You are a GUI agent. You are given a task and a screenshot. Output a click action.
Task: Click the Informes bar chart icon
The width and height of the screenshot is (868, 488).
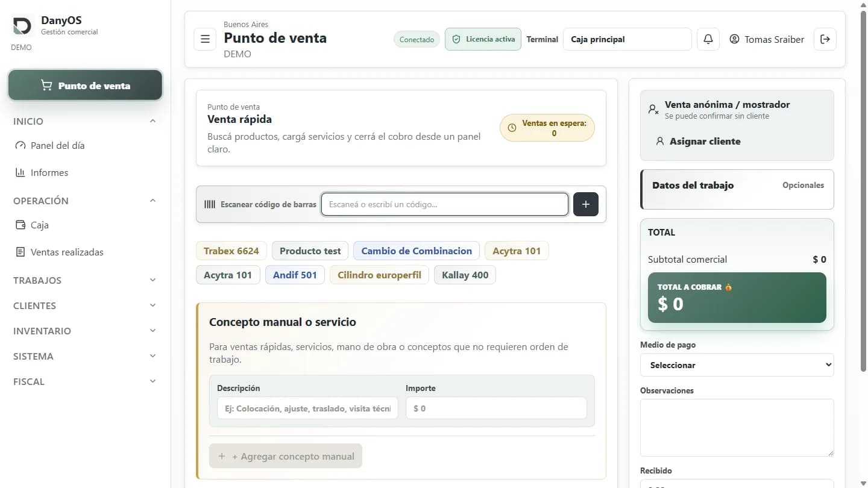click(20, 172)
